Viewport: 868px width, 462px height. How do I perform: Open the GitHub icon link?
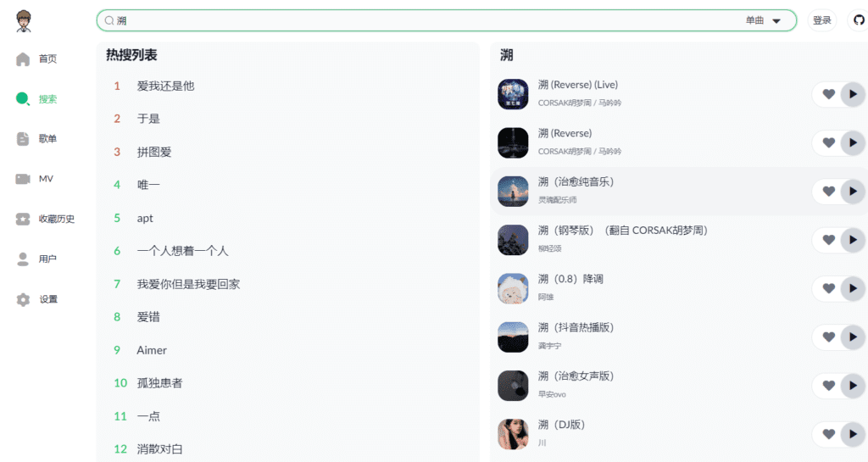click(859, 20)
